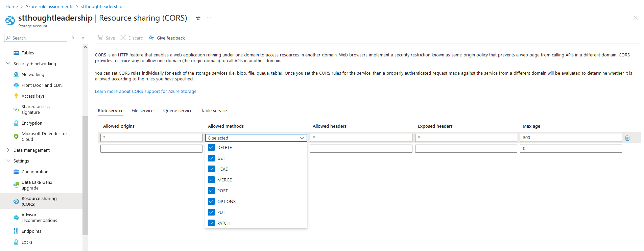Focus the sidebar Search box
This screenshot has height=251, width=644.
(35, 38)
